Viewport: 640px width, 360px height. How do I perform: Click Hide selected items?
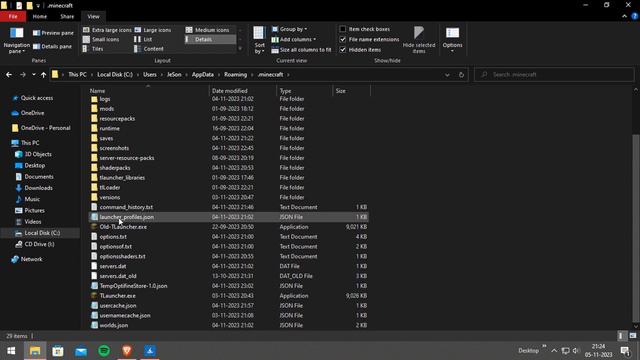(x=419, y=40)
